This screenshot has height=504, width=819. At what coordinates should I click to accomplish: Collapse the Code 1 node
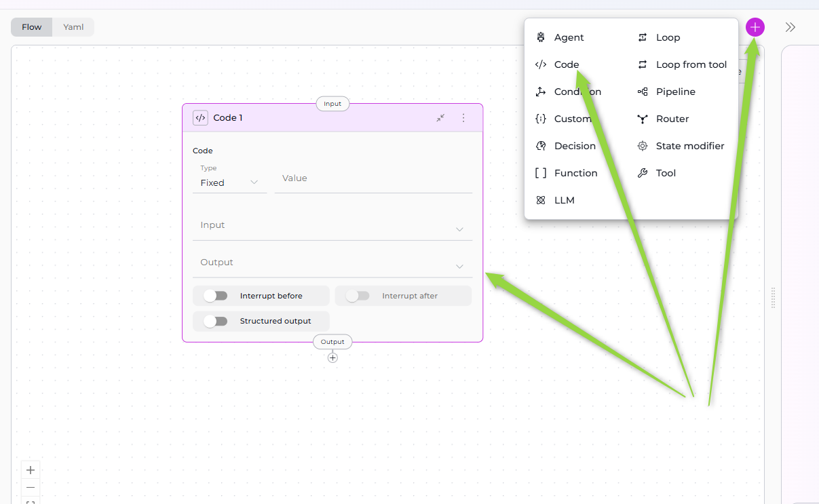pyautogui.click(x=440, y=118)
